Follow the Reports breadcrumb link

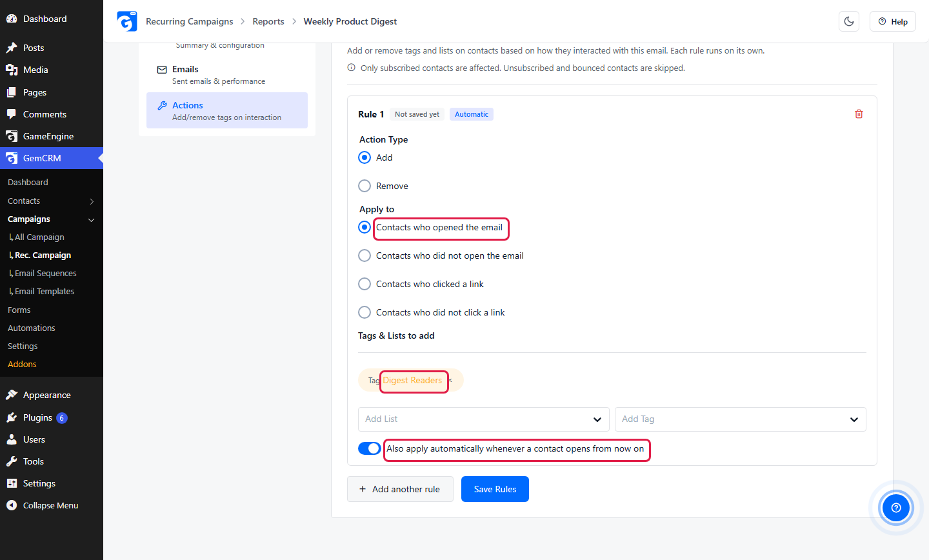[268, 21]
